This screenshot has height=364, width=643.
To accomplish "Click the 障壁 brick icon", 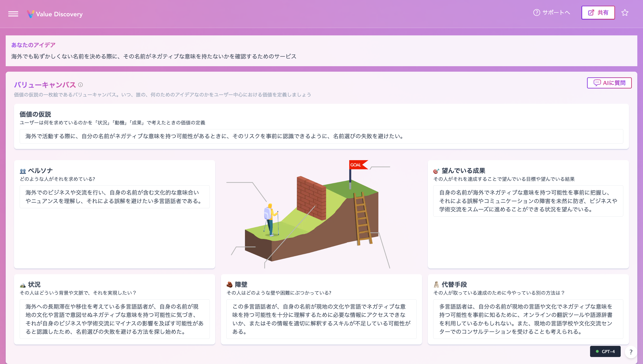I will 229,284.
